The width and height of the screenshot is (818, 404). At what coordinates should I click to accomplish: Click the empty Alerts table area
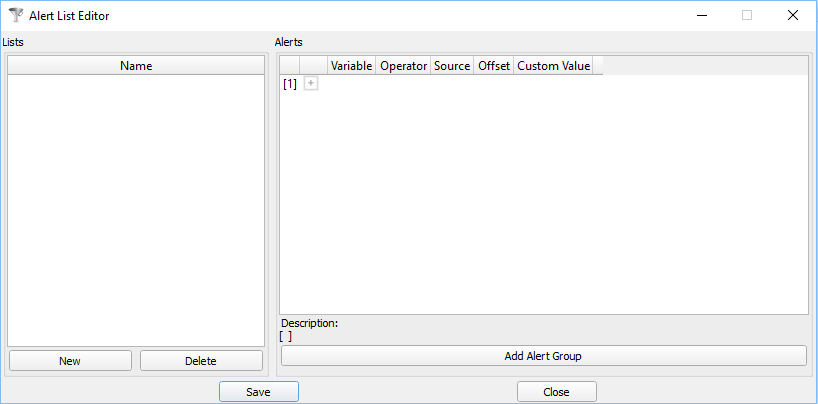[x=543, y=200]
